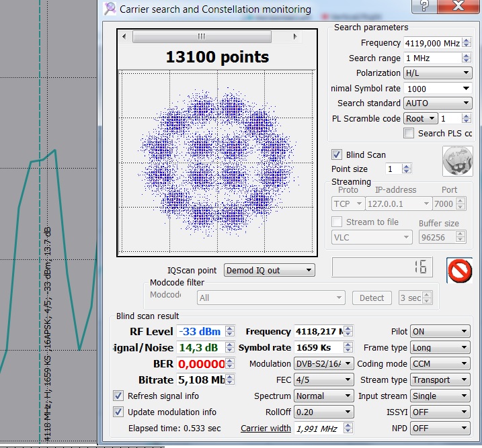The height and width of the screenshot is (448, 482).
Task: Open the Input stream Single dropdown
Action: tap(440, 396)
